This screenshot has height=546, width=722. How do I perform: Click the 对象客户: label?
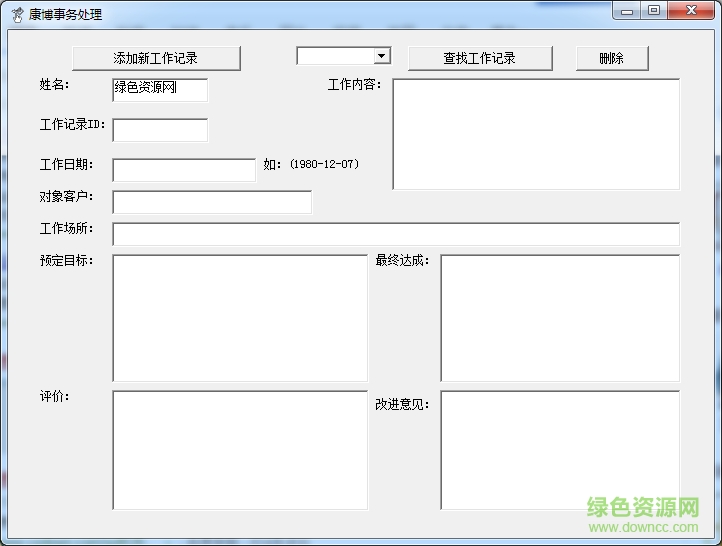[x=66, y=197]
